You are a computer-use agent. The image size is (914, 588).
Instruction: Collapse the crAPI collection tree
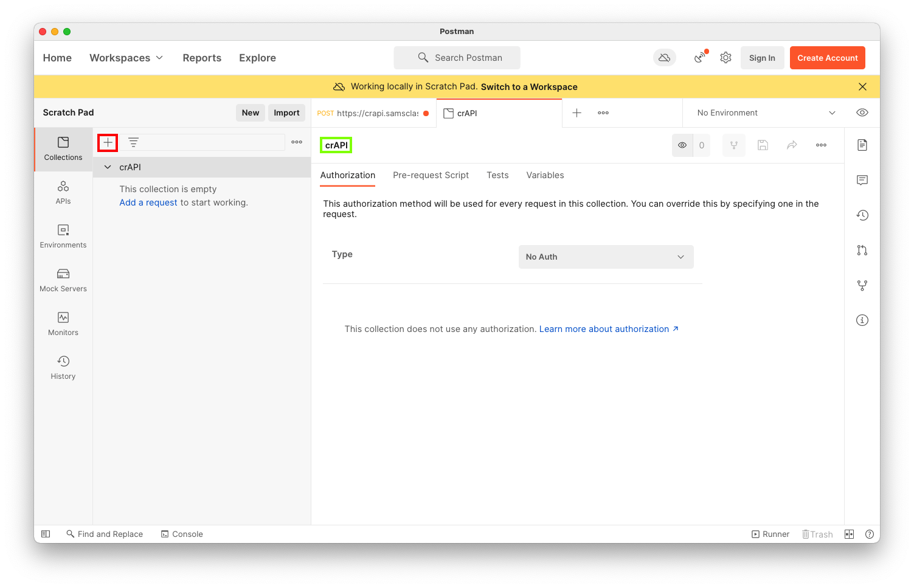tap(108, 167)
